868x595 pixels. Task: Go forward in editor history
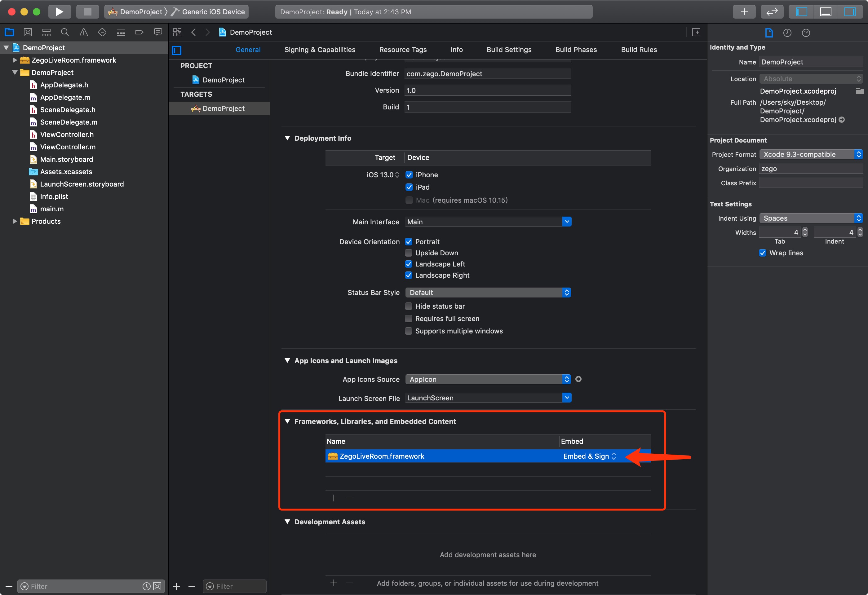click(x=208, y=32)
